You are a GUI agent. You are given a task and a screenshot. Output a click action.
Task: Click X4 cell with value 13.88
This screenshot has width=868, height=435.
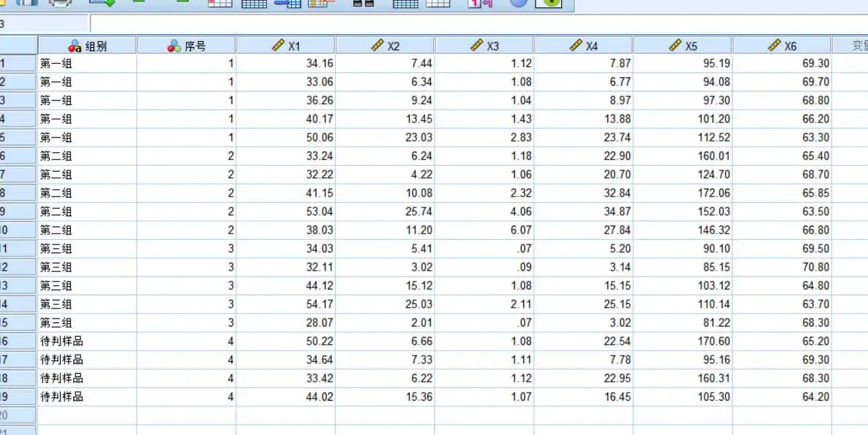583,119
